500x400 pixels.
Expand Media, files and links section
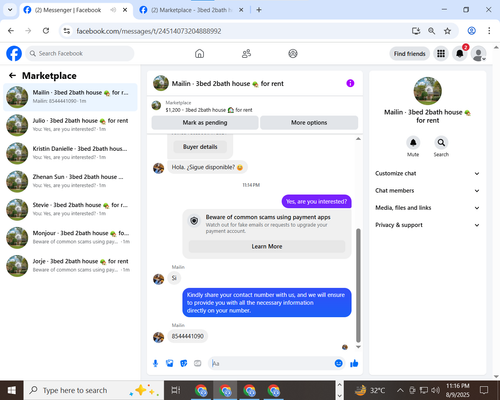pos(427,208)
